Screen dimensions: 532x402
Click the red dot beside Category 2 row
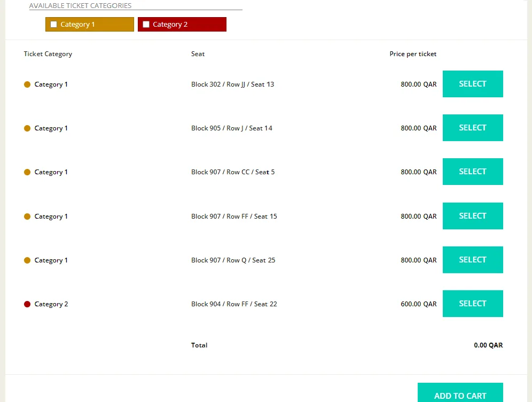click(x=27, y=304)
